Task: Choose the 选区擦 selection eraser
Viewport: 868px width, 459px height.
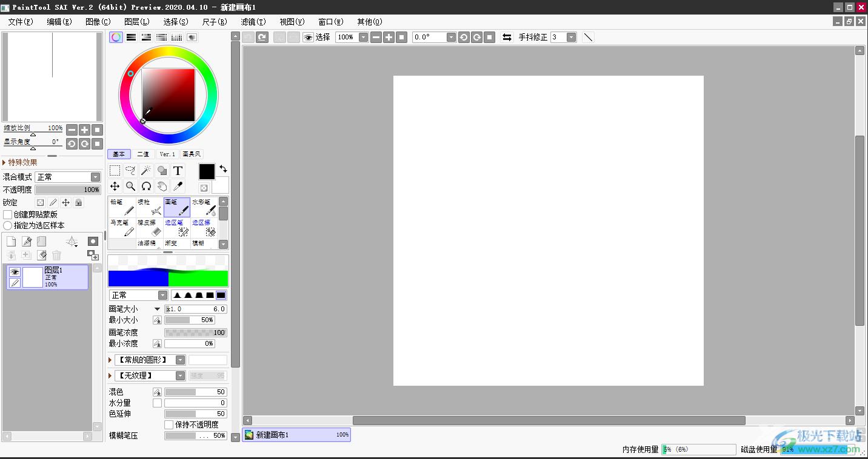Action: [x=204, y=228]
